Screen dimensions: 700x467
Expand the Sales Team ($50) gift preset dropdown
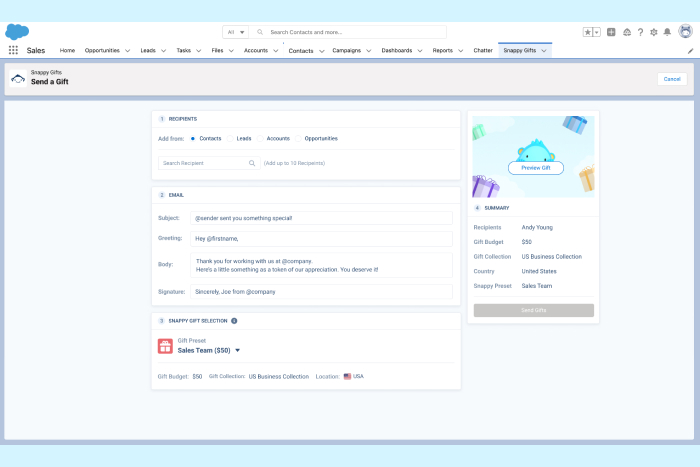point(238,351)
